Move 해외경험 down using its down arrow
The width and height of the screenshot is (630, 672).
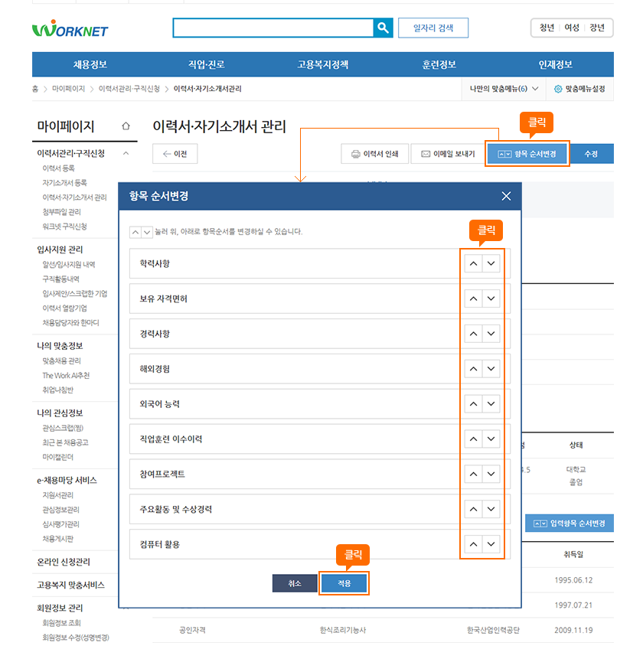[489, 368]
